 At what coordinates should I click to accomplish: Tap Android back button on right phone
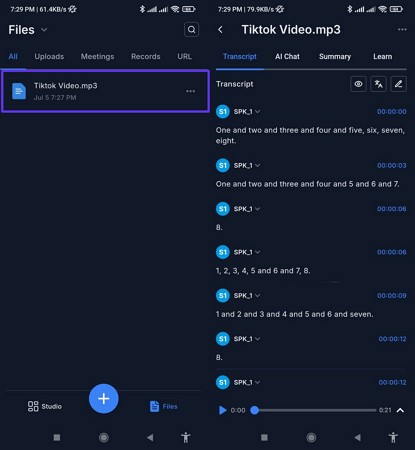pyautogui.click(x=357, y=437)
